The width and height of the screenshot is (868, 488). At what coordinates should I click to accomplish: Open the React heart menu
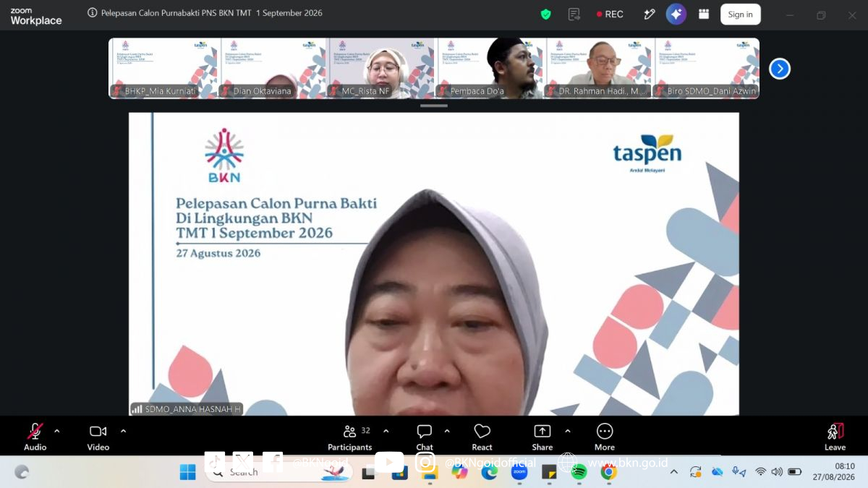point(482,437)
